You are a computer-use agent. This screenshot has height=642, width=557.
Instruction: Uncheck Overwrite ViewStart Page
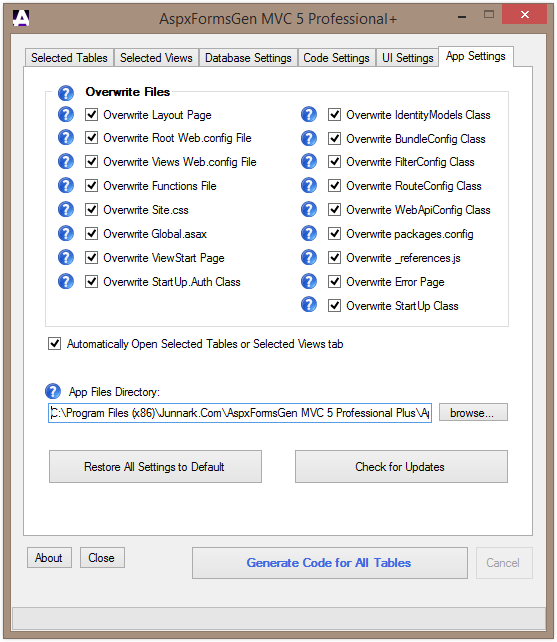tap(91, 258)
